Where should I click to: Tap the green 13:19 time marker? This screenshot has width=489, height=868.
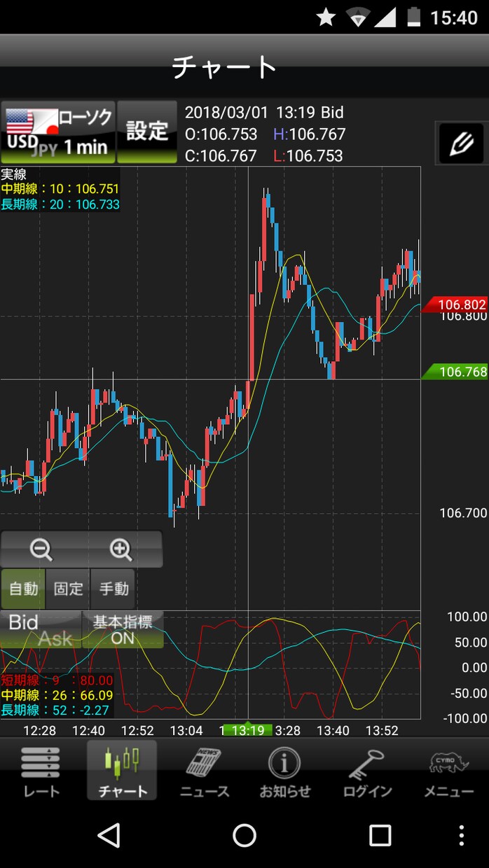click(x=248, y=730)
